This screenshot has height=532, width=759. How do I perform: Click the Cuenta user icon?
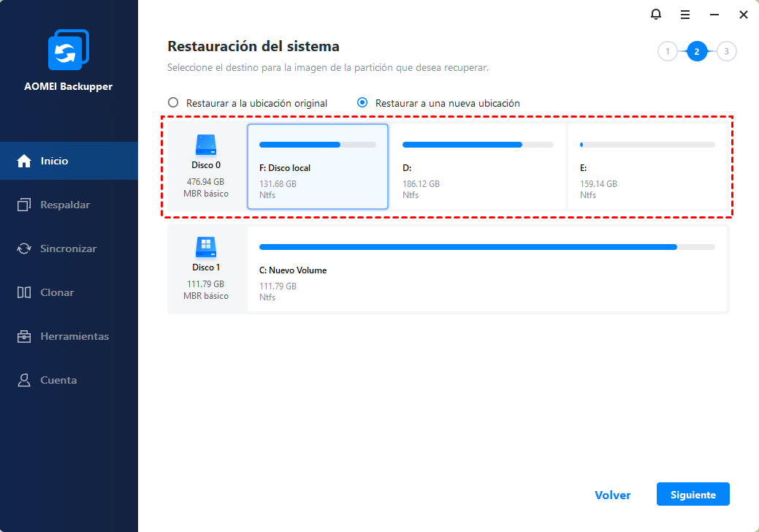23,380
